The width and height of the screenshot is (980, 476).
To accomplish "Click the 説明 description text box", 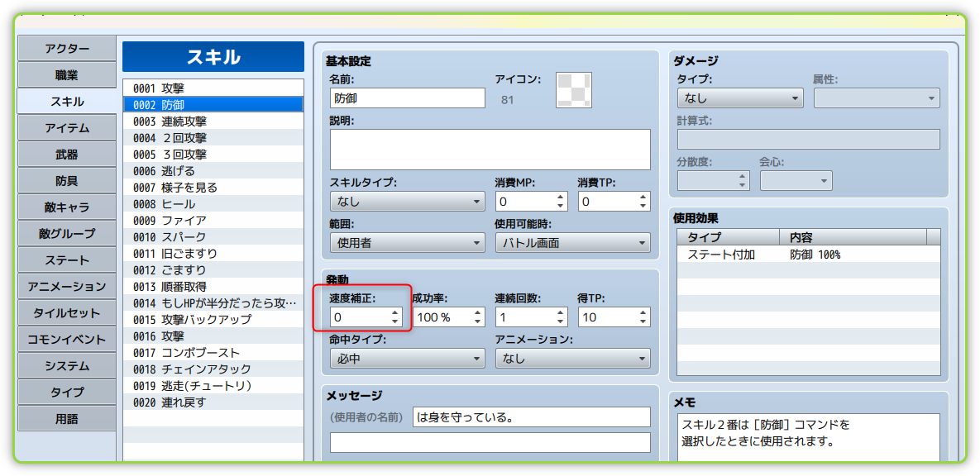I will coord(490,150).
